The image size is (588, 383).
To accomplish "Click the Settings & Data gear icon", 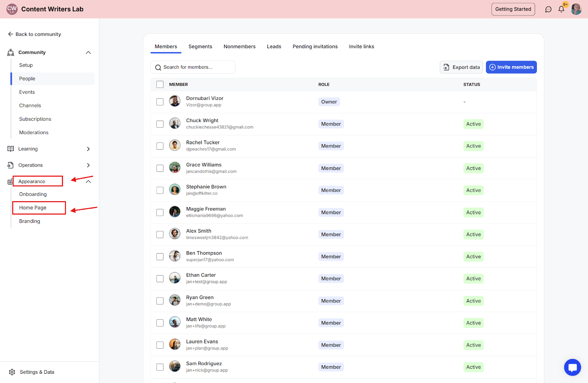I will 12,372.
